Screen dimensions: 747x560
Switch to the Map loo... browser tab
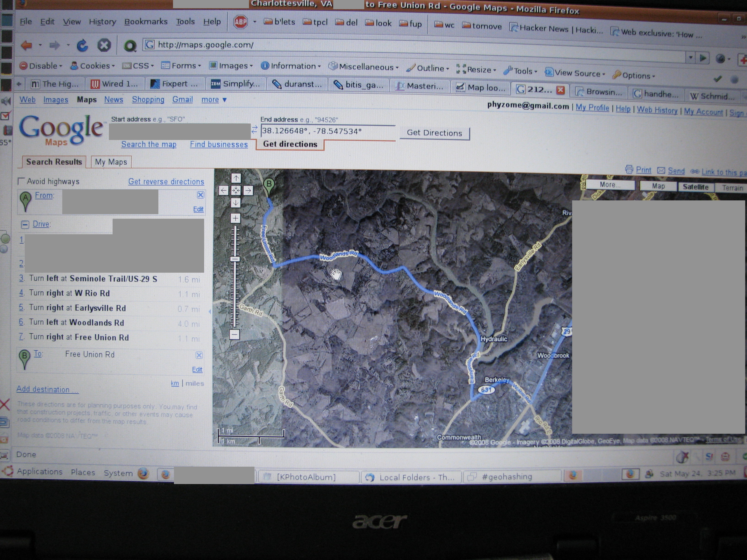pos(481,88)
